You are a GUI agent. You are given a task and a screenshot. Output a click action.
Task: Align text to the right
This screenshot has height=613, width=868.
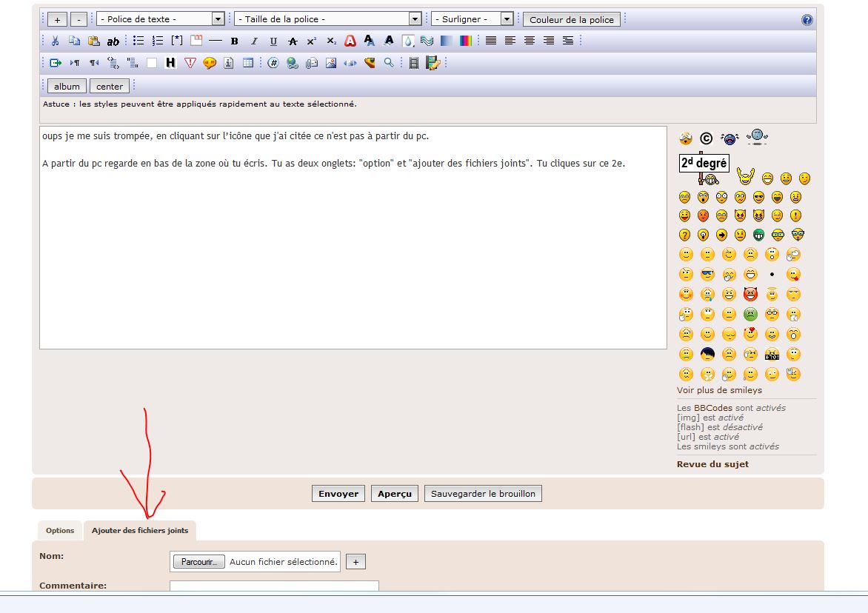549,41
